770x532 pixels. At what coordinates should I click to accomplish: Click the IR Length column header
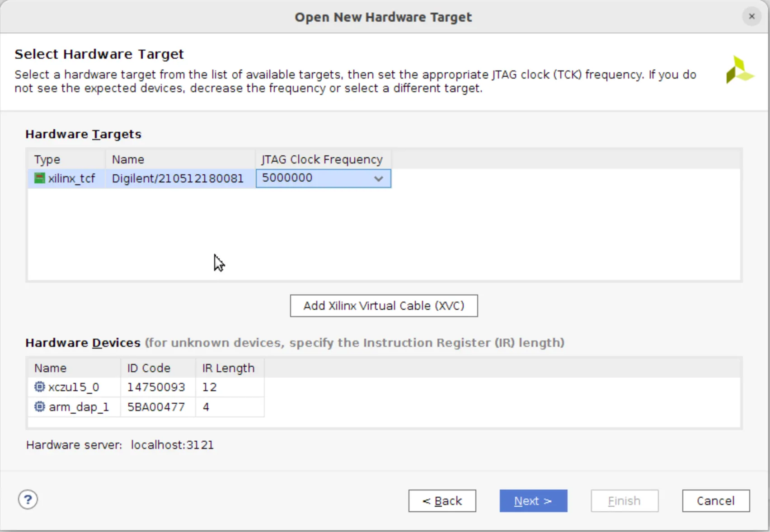tap(229, 368)
